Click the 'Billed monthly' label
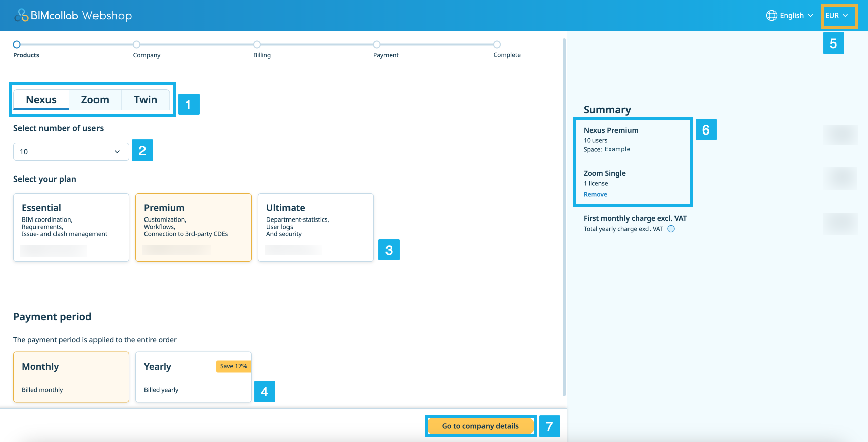 [x=42, y=390]
